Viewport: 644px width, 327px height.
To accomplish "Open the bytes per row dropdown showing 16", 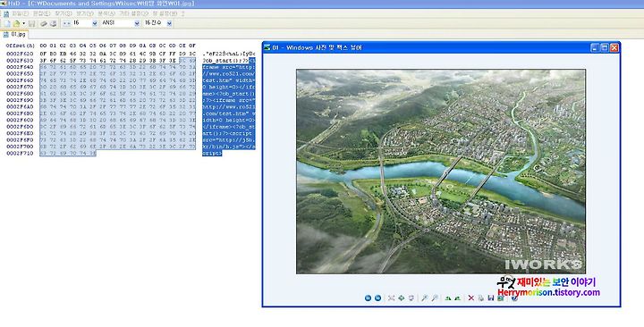I will (95, 23).
